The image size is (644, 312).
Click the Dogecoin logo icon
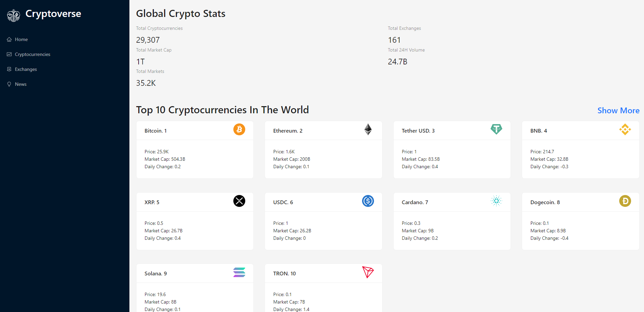click(625, 201)
